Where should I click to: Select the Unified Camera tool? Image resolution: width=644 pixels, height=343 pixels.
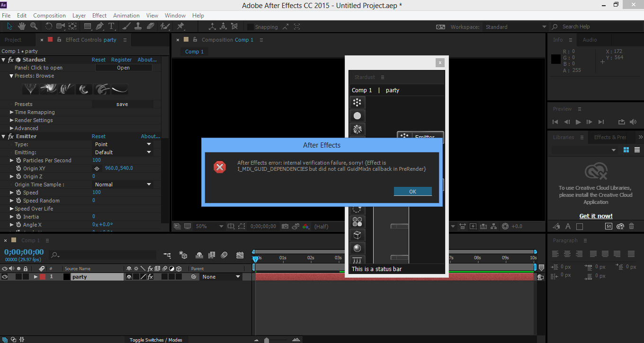pyautogui.click(x=61, y=26)
